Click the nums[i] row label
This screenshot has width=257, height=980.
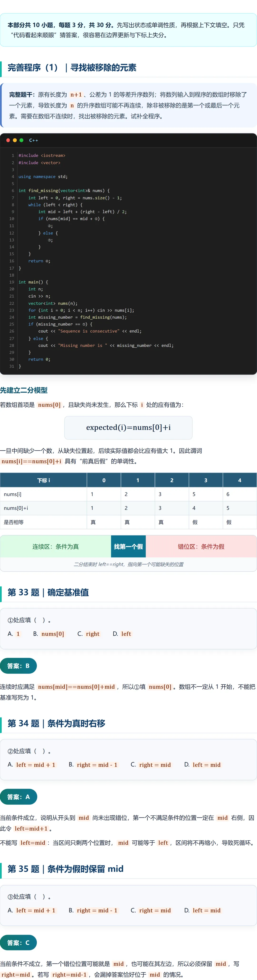13,494
